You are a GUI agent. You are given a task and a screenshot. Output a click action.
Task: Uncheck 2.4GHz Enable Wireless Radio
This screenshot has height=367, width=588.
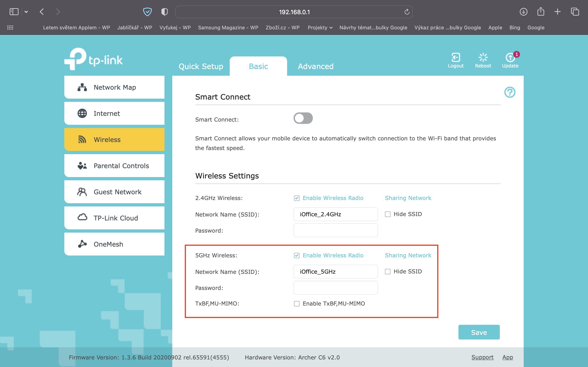point(297,198)
